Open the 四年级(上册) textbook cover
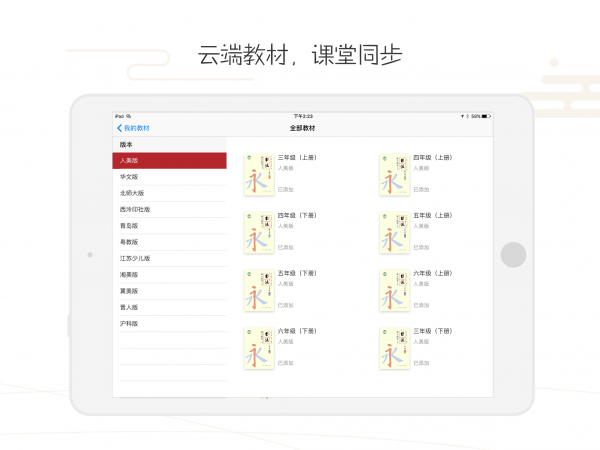Viewport: 600px width, 450px height. (x=395, y=175)
